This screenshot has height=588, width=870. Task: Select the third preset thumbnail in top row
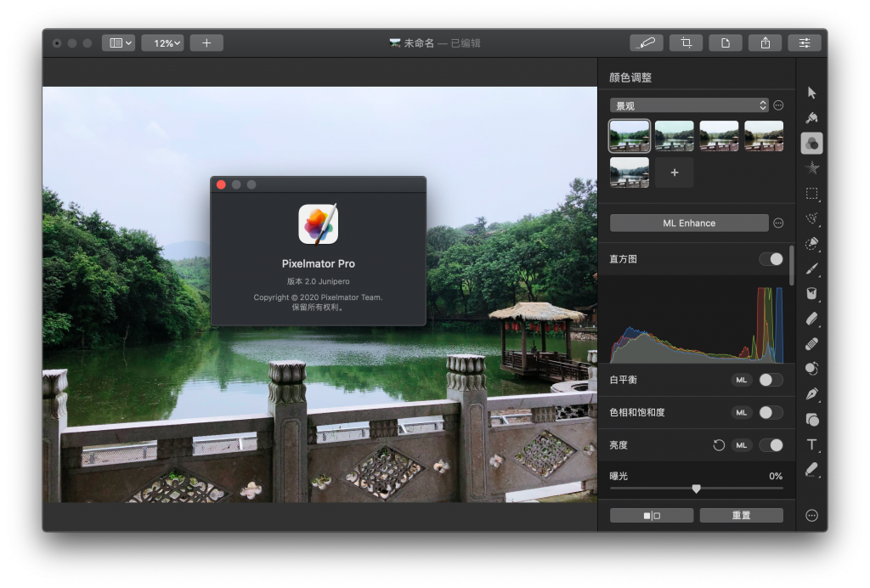pyautogui.click(x=719, y=136)
